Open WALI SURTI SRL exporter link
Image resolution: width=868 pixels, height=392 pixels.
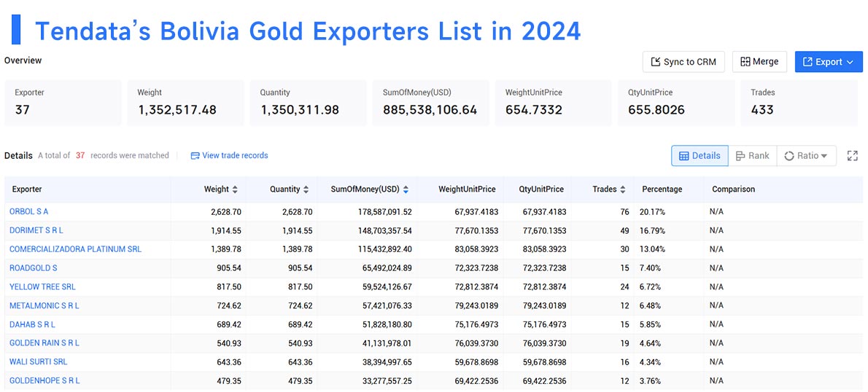(38, 361)
